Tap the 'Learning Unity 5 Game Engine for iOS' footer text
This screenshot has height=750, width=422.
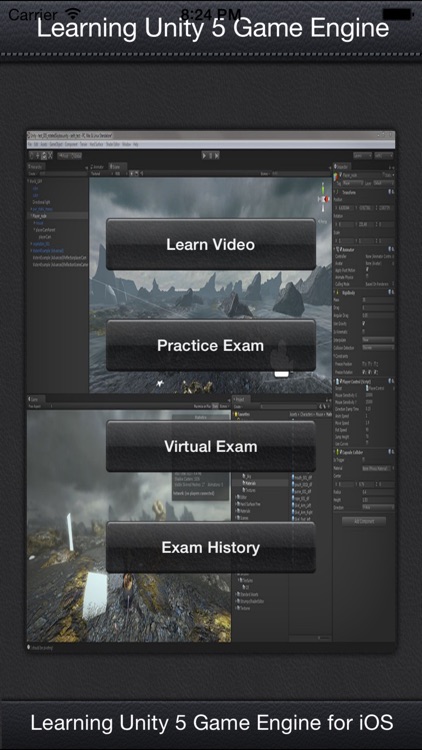pyautogui.click(x=211, y=722)
